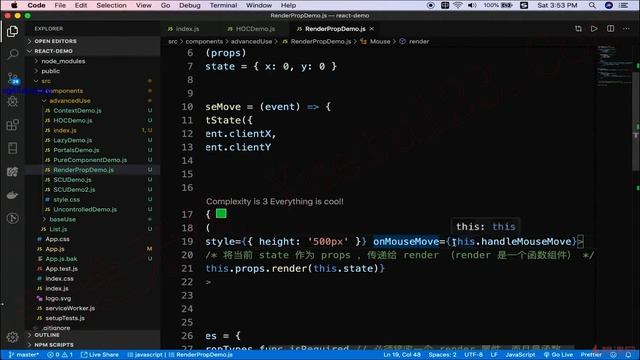Open the Selection menu
This screenshot has height=360, width=640.
click(x=111, y=5)
